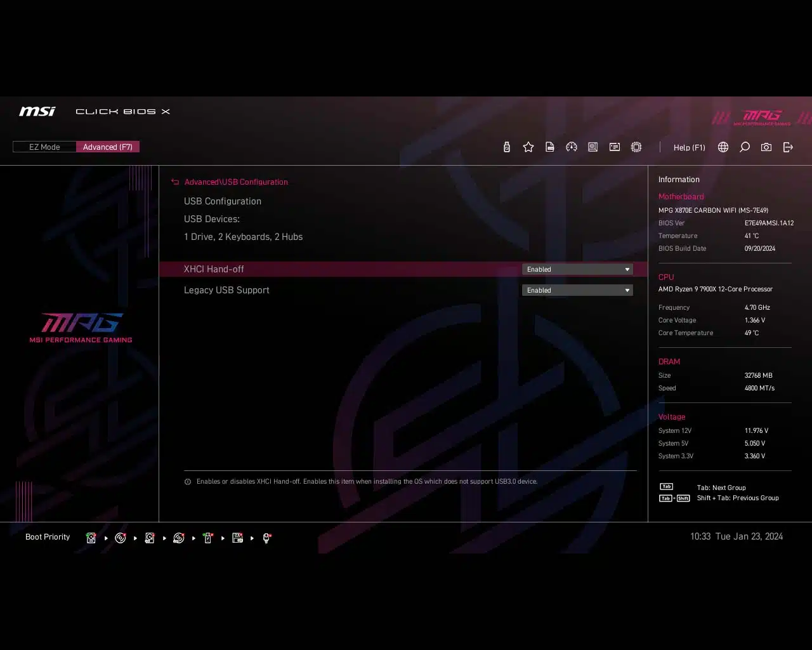Click the Advanced\USB Configuration breadcrumb

[x=236, y=182]
